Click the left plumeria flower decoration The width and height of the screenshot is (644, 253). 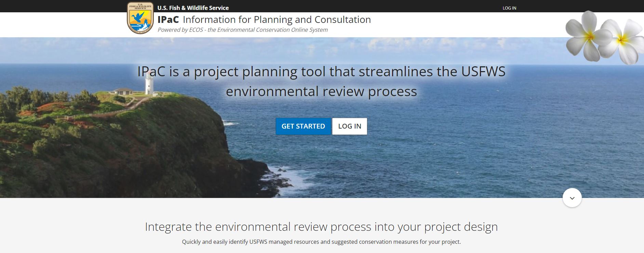click(x=585, y=36)
